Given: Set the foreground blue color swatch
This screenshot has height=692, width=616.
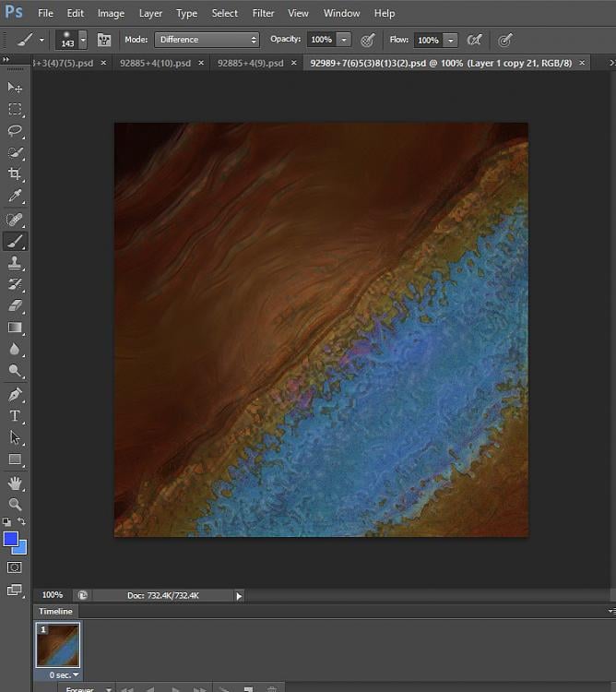Looking at the screenshot, I should click(10, 539).
